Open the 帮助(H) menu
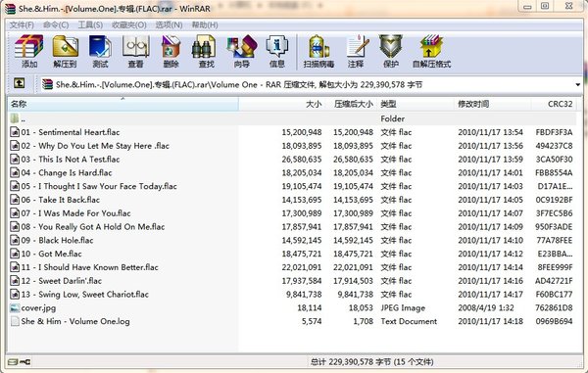 [205, 25]
